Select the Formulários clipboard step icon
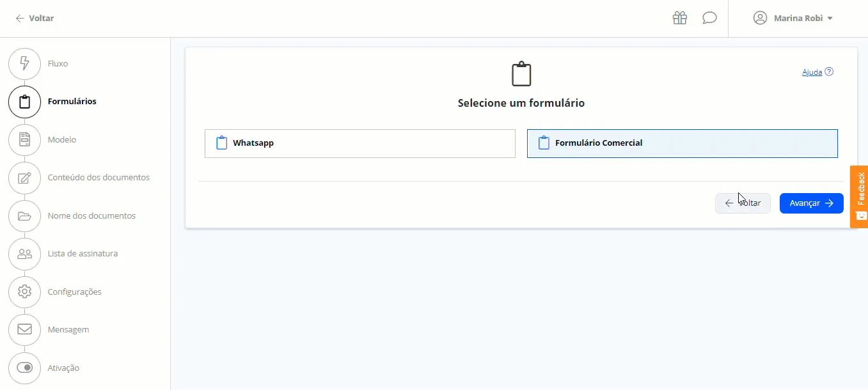 [x=24, y=102]
